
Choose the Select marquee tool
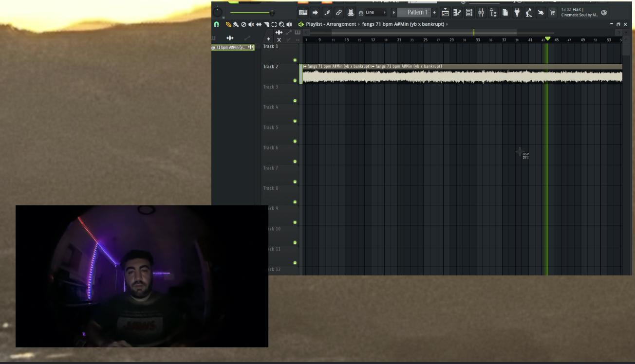[x=274, y=24]
